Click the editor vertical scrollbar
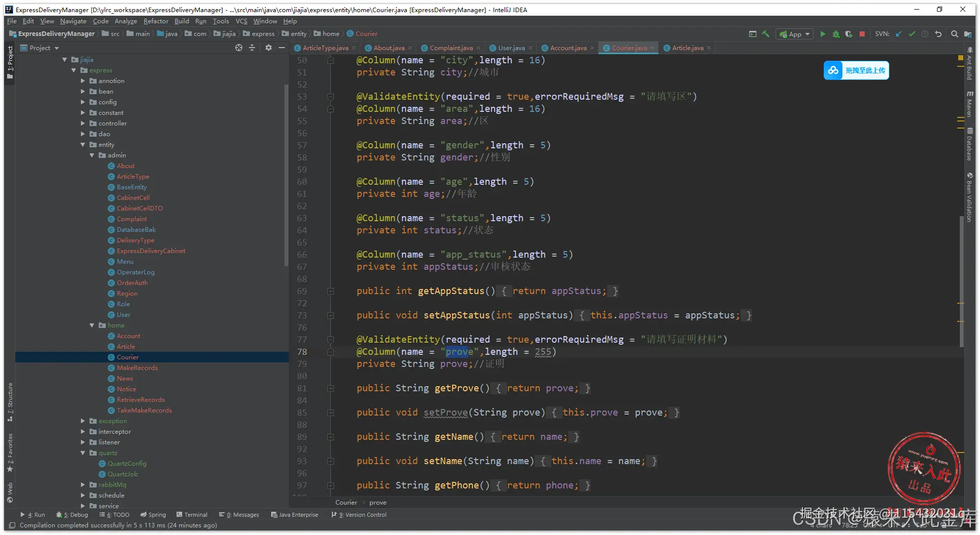 pos(961,281)
